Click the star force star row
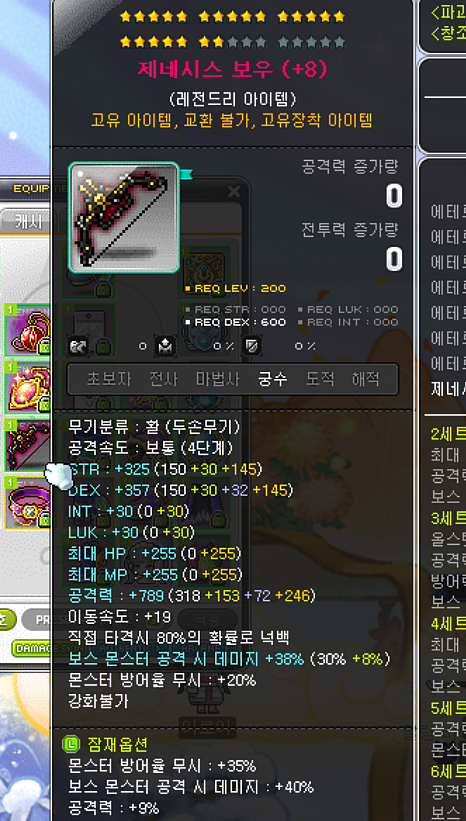The height and width of the screenshot is (821, 466). (x=232, y=29)
